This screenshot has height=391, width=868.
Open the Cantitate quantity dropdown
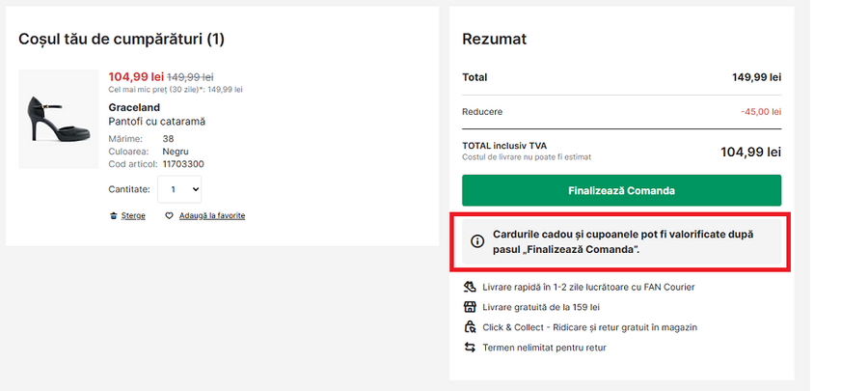pos(178,189)
